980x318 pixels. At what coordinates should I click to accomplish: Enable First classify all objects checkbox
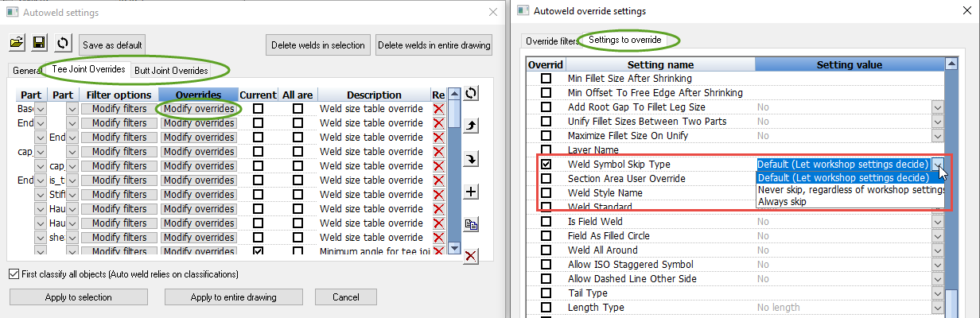tap(14, 274)
